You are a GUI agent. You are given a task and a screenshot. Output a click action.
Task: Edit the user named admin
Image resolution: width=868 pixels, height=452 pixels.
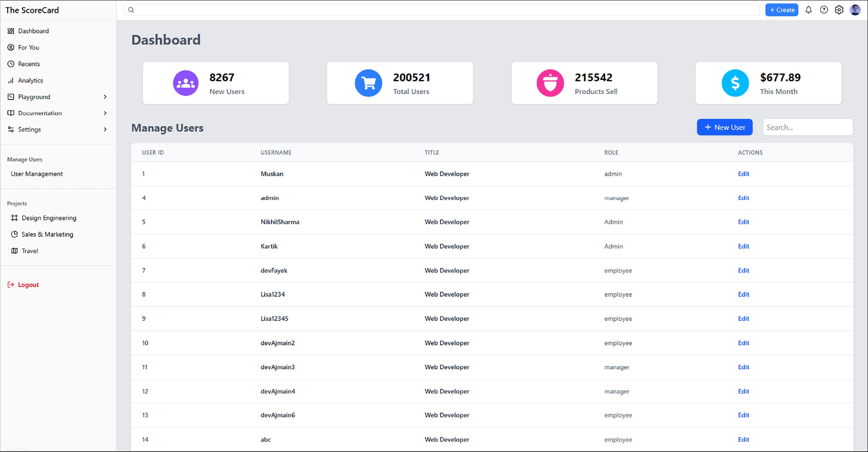tap(743, 198)
